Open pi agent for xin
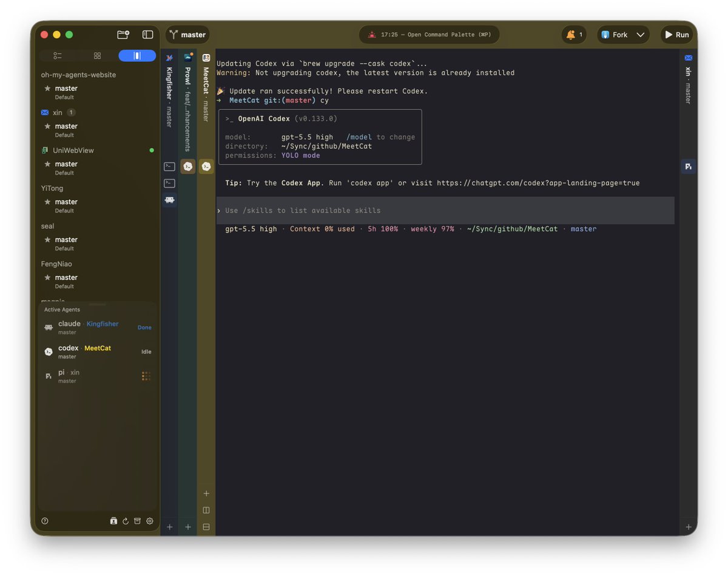Screen dimensions: 728x576 [98, 376]
